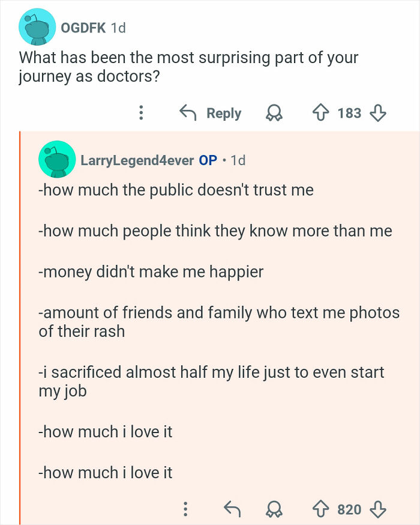Give an award to the post
The width and height of the screenshot is (420, 525).
click(x=275, y=113)
